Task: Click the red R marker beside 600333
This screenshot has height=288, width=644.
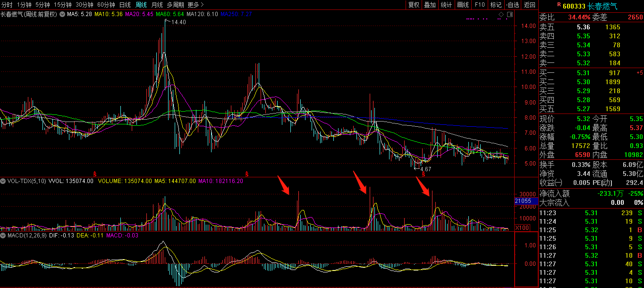Action: (x=559, y=5)
